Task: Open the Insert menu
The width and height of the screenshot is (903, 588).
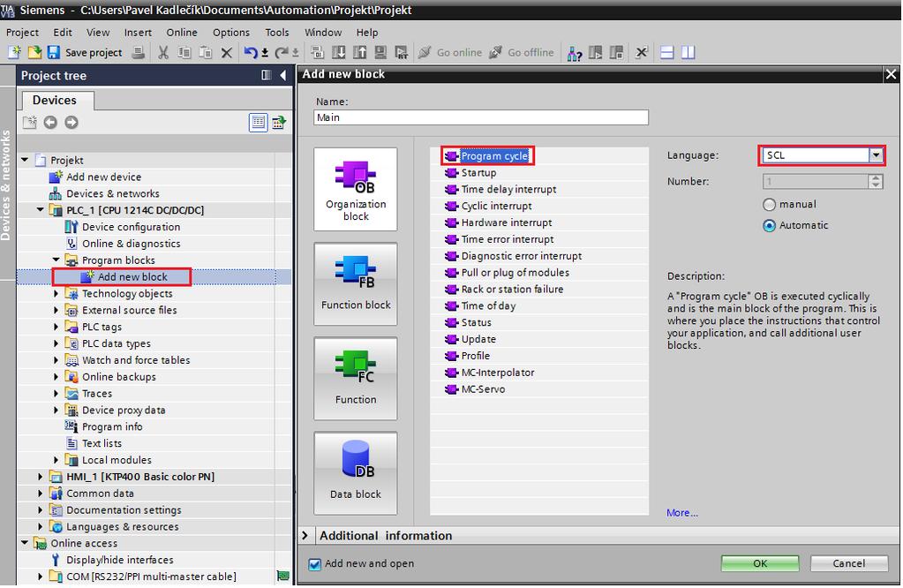Action: [139, 33]
